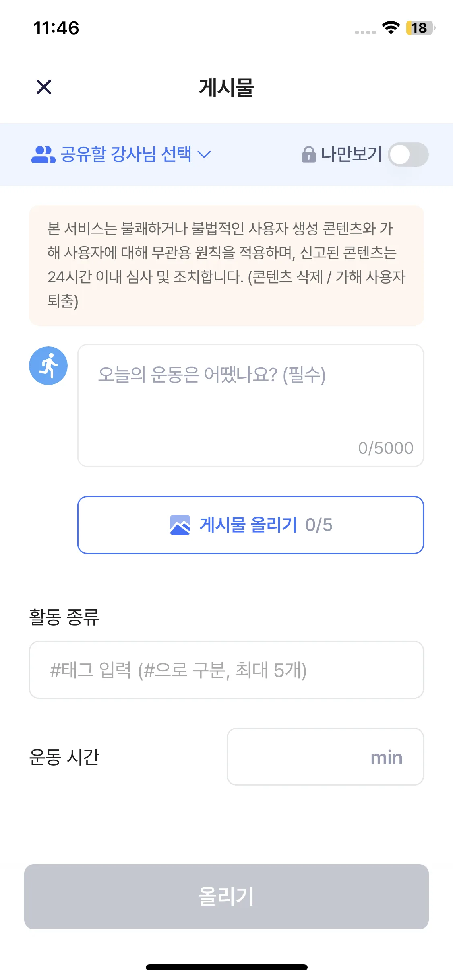Tap the #태그 입력 tag field
The image size is (453, 980).
click(x=226, y=670)
